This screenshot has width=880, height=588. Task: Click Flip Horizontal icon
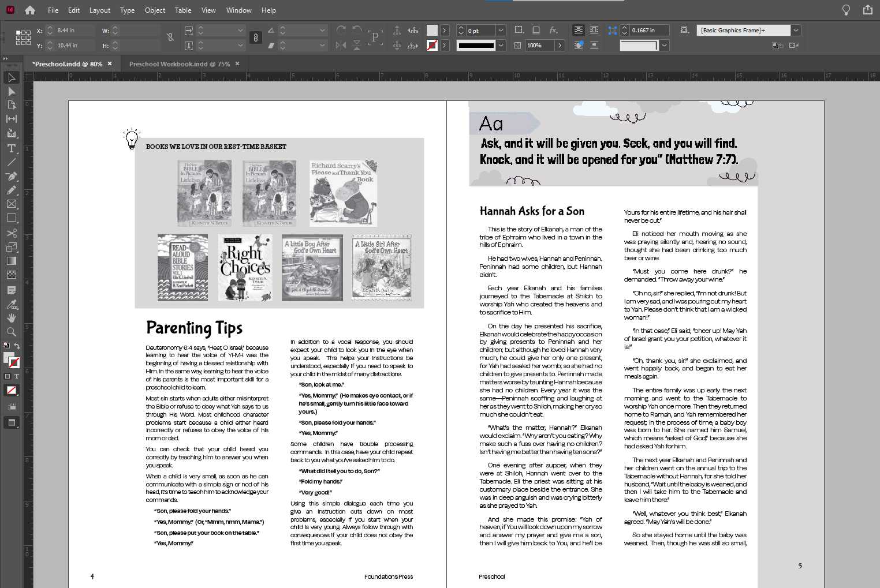(341, 45)
